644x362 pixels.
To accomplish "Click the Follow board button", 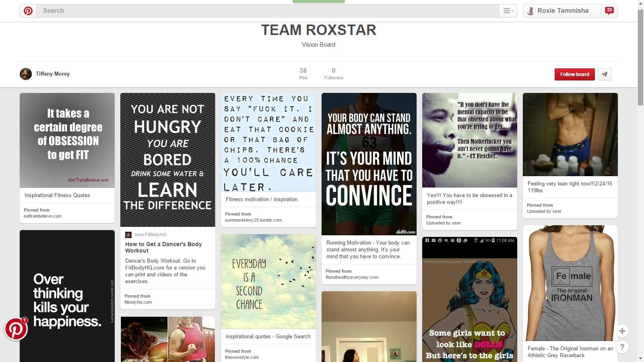I will (574, 74).
